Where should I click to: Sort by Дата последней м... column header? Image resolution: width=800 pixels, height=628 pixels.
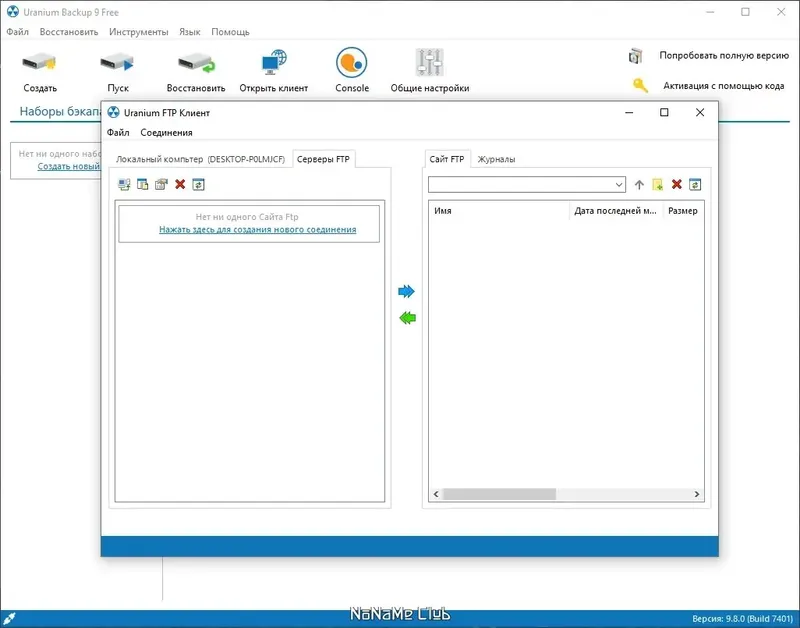point(615,211)
